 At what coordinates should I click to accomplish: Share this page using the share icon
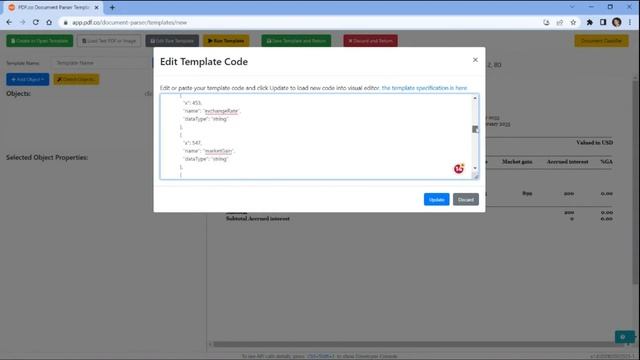[x=560, y=22]
